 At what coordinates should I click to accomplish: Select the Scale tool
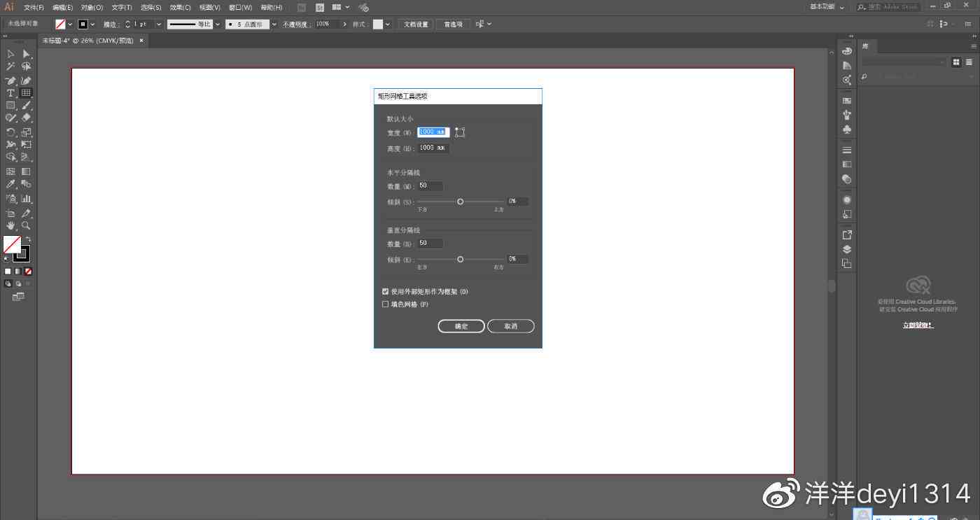[x=26, y=132]
